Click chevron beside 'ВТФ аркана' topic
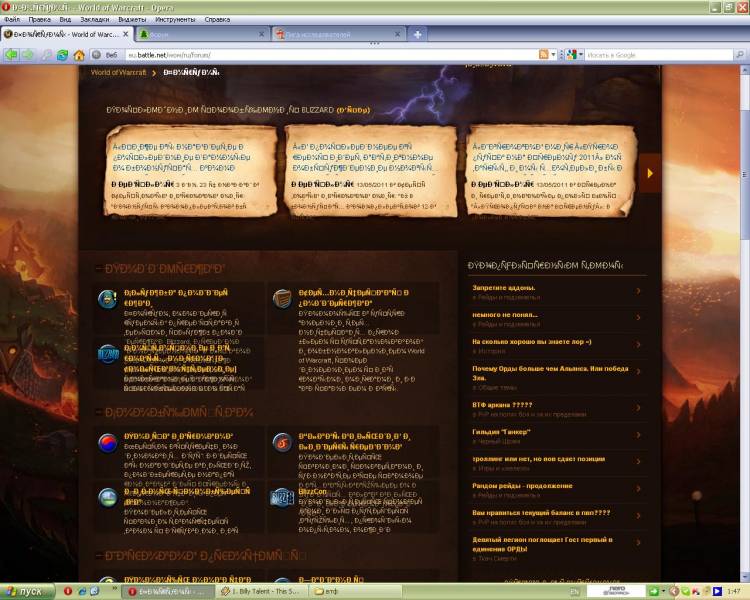The width and height of the screenshot is (750, 600). click(x=638, y=408)
